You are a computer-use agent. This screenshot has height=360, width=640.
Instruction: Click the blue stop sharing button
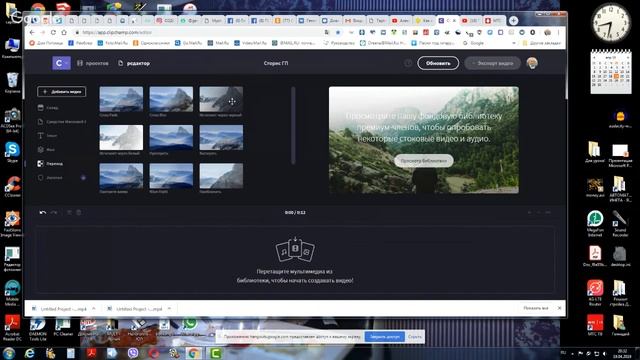pos(384,337)
